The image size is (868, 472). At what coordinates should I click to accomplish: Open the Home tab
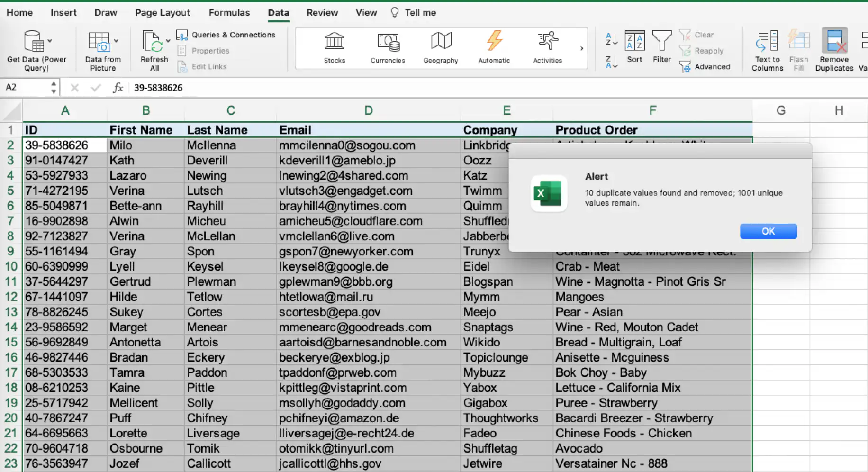click(19, 13)
